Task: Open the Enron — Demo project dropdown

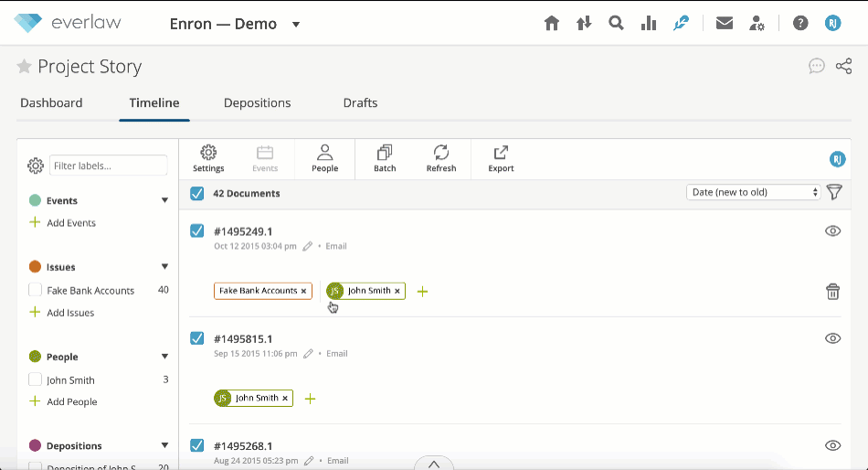Action: pos(296,25)
